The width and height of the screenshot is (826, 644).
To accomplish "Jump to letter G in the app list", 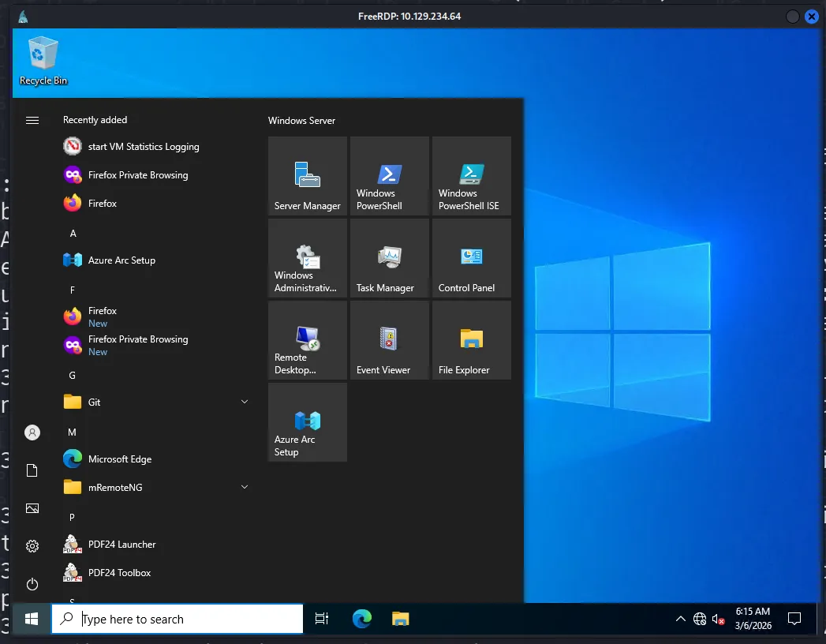I will tap(72, 375).
